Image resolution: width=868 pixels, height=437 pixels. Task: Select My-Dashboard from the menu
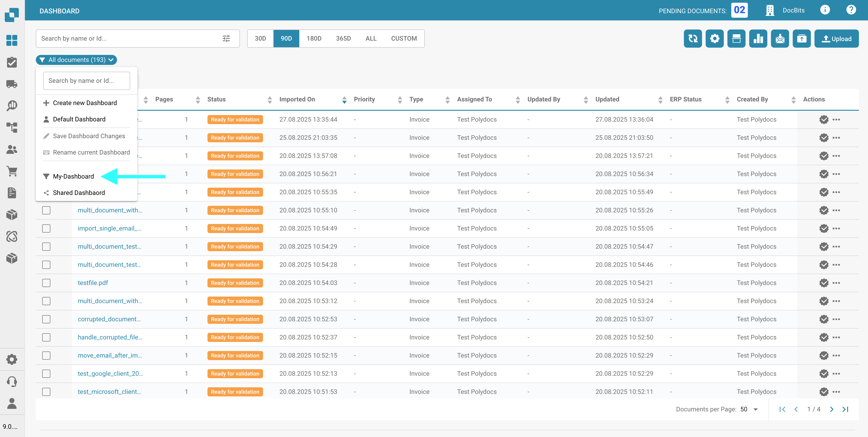[x=73, y=176]
